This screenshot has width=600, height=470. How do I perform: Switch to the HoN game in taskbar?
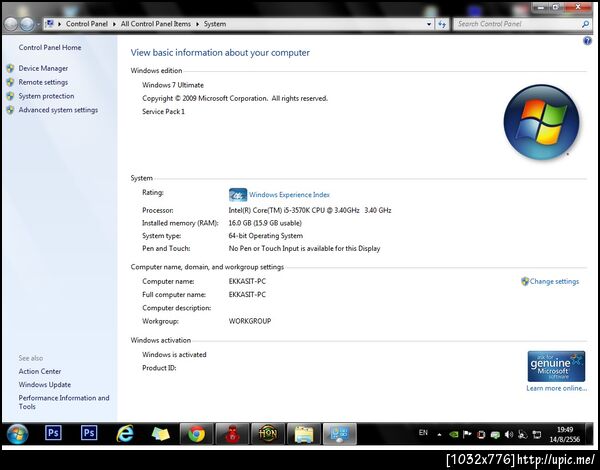click(268, 434)
